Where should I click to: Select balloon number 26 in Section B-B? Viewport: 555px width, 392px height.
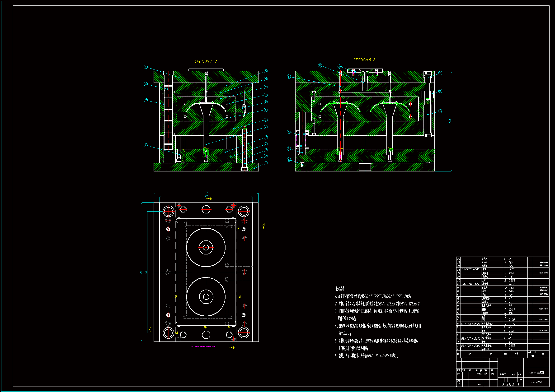(340, 67)
